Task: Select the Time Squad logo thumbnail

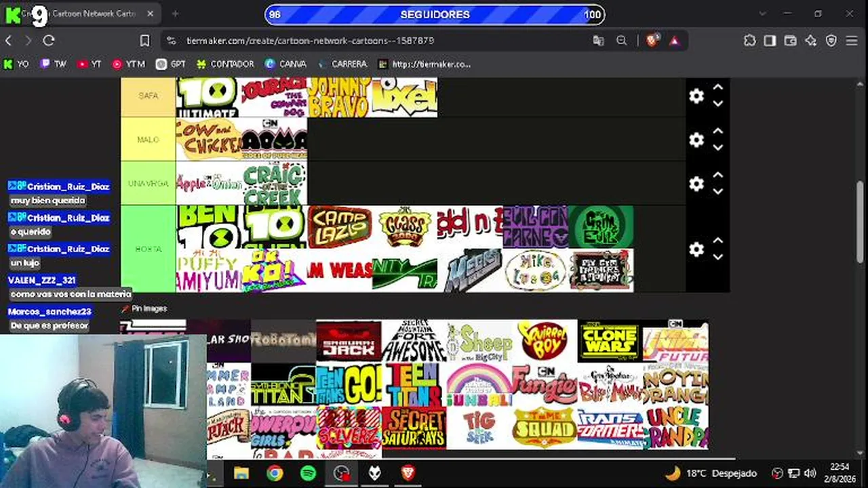Action: [545, 428]
